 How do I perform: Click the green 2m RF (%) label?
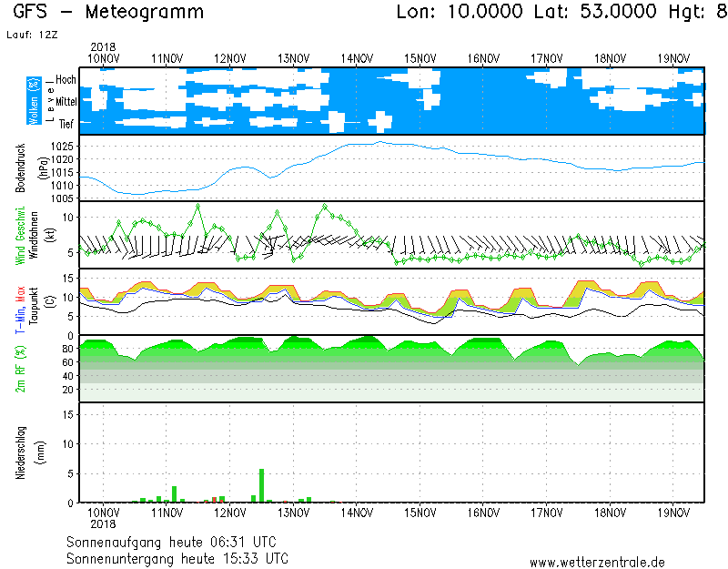[x=20, y=369]
